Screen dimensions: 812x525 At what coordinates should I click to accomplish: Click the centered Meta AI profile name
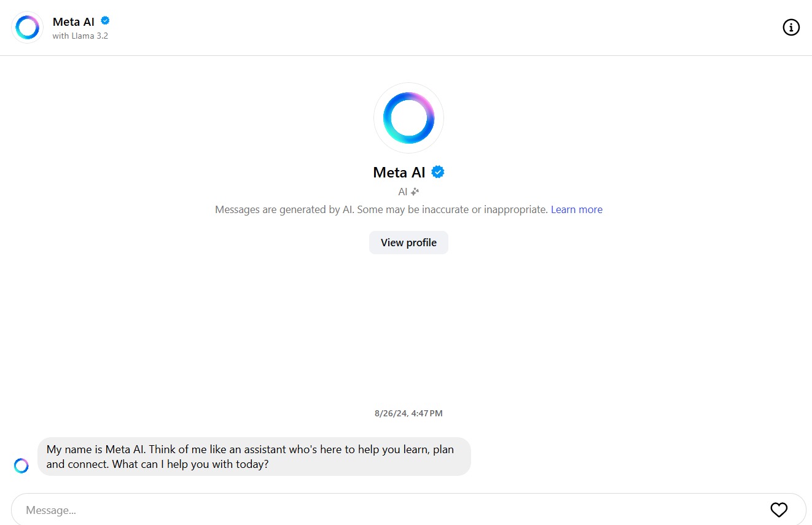pyautogui.click(x=399, y=173)
